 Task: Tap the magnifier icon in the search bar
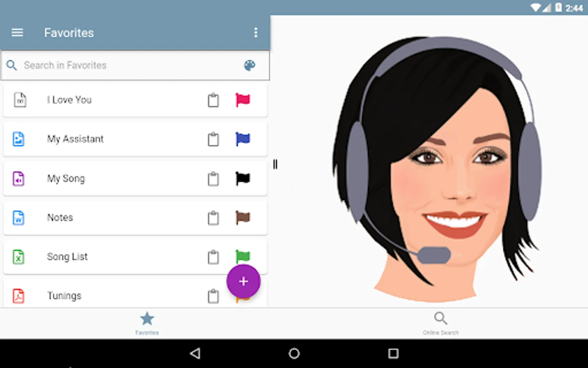[x=11, y=65]
